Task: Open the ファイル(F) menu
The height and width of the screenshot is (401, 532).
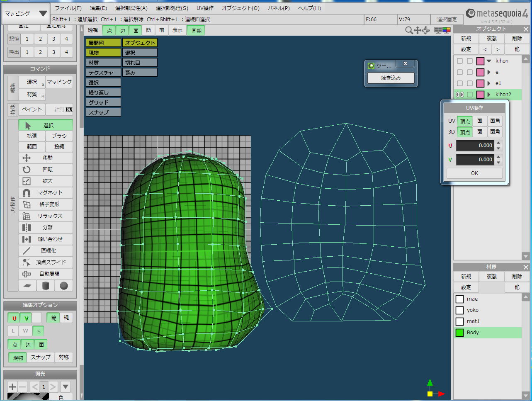Action: click(68, 8)
